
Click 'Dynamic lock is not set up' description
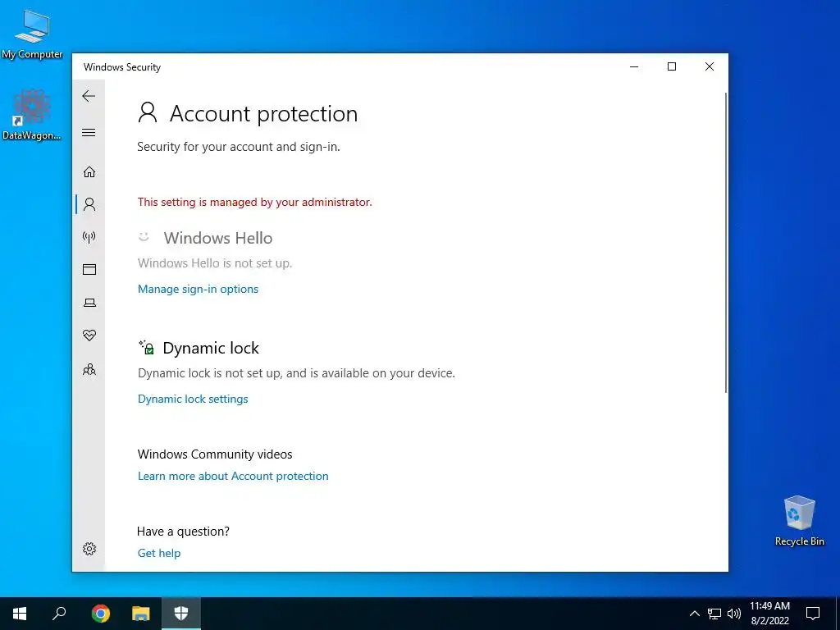[296, 373]
